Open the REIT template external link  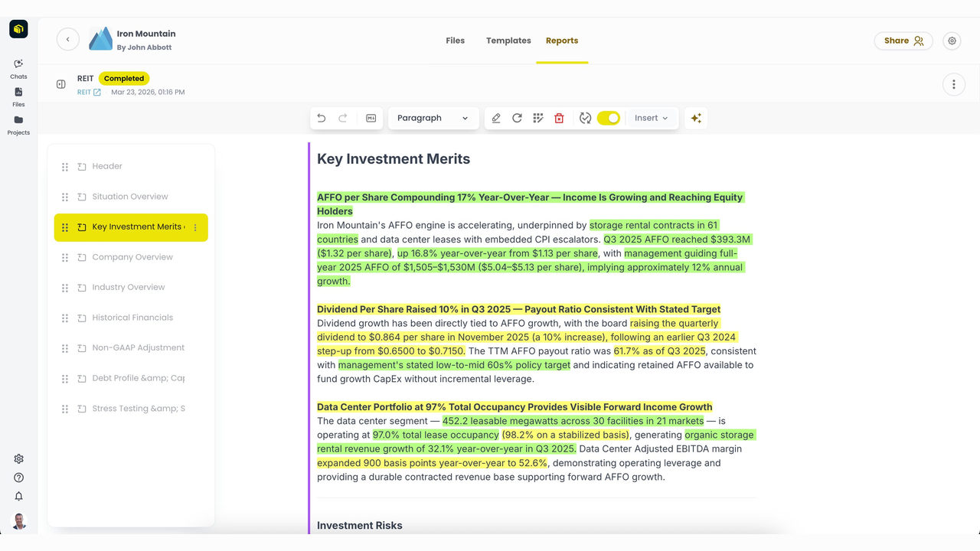click(x=89, y=92)
